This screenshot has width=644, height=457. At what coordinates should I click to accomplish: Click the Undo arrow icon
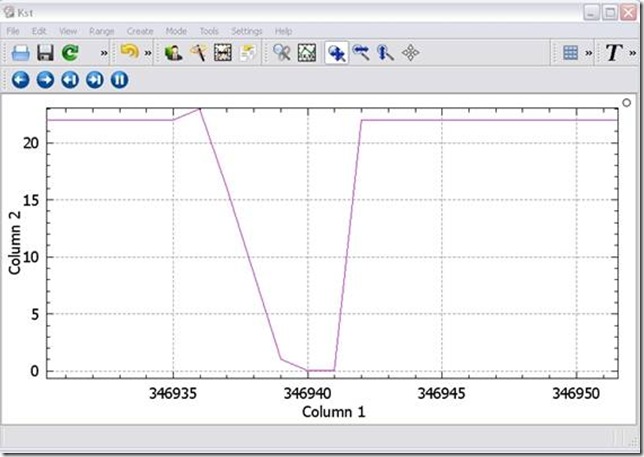coord(129,53)
